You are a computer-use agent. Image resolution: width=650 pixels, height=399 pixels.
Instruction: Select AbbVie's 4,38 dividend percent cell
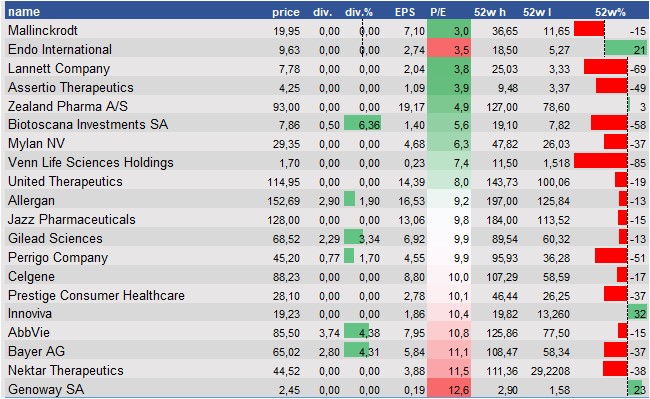pyautogui.click(x=362, y=332)
